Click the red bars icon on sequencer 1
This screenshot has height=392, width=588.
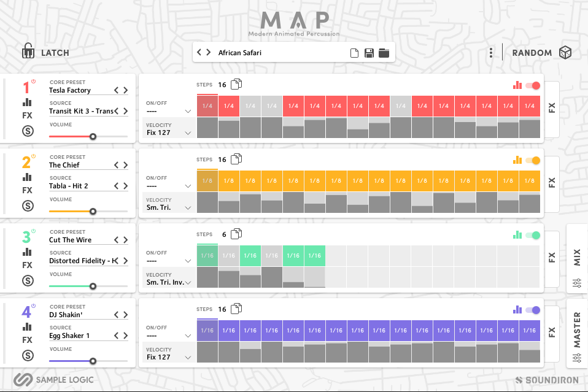517,85
